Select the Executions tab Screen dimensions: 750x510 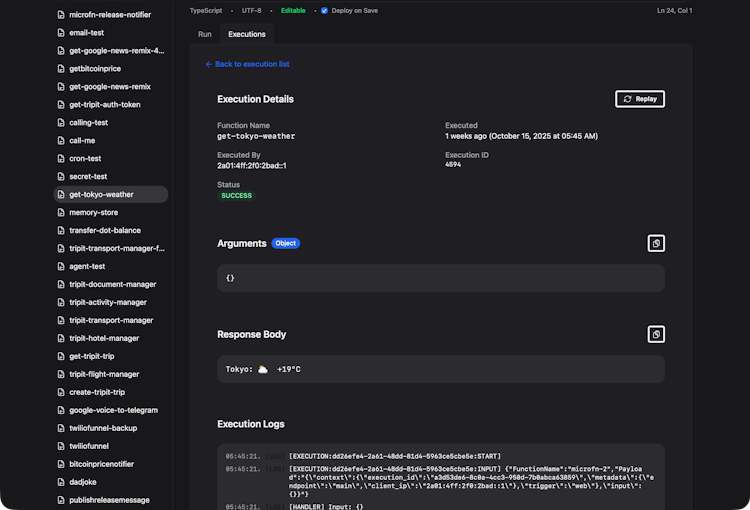click(247, 34)
